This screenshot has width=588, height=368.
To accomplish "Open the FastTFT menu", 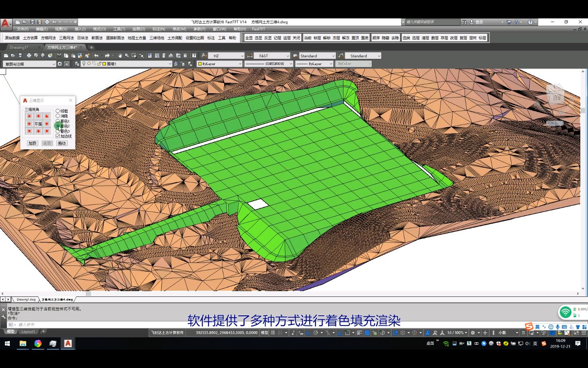I will (258, 29).
